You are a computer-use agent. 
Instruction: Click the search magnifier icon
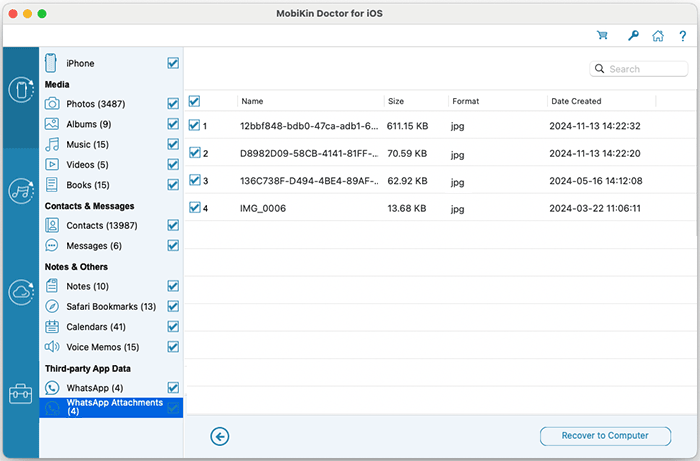600,69
